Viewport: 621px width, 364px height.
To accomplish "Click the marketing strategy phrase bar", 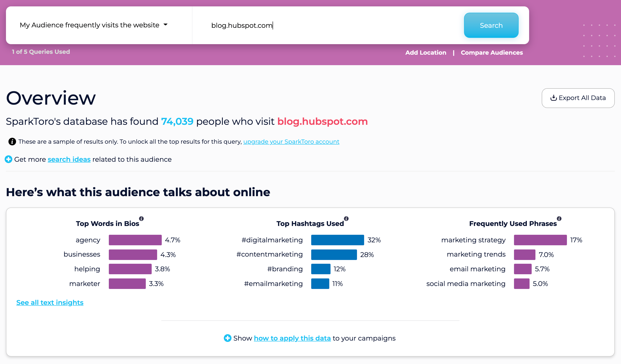I will [540, 240].
